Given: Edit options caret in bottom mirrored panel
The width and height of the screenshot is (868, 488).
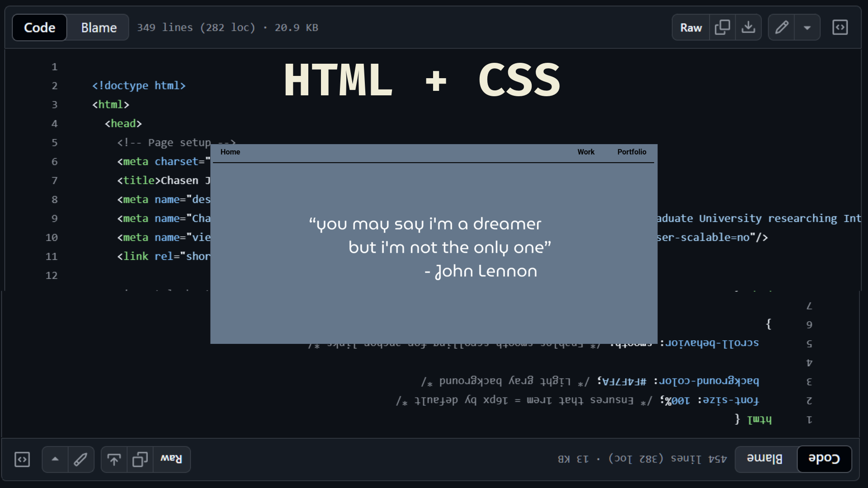Looking at the screenshot, I should (x=55, y=459).
